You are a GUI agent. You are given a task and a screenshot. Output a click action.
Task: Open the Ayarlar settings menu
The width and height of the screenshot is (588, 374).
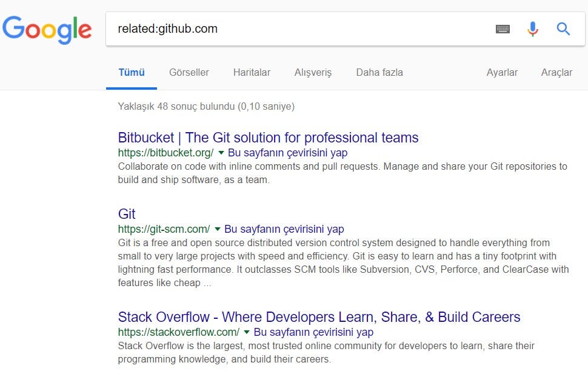point(502,73)
